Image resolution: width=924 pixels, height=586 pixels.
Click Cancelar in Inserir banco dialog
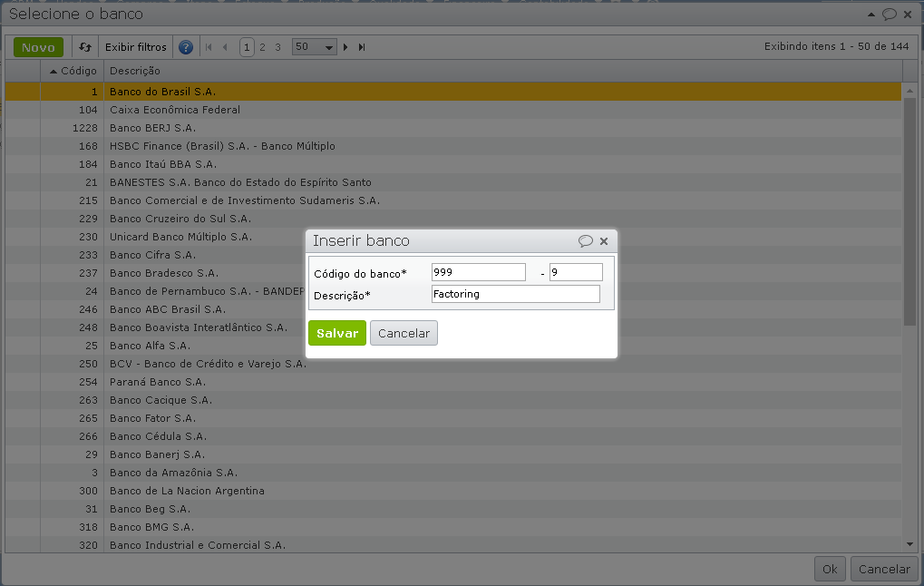404,333
